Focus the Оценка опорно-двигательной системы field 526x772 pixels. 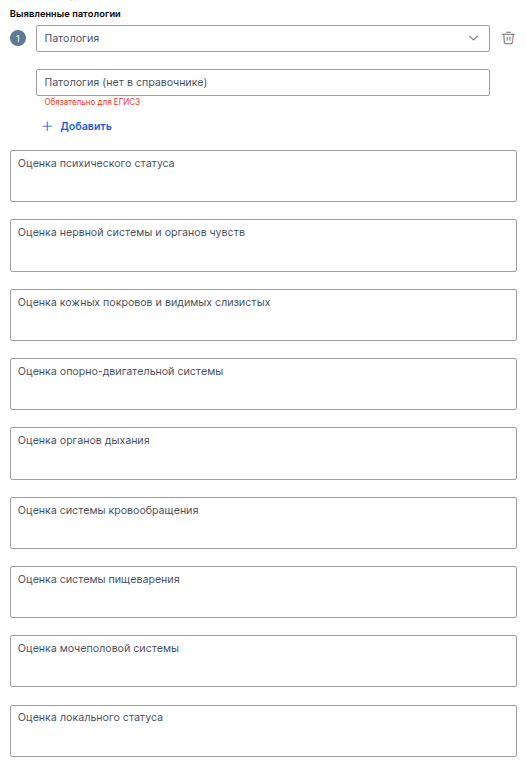[263, 384]
